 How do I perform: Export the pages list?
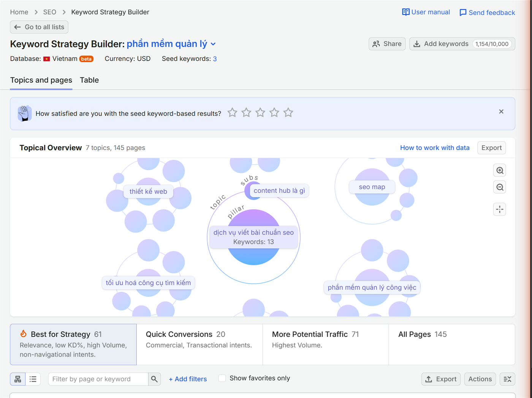click(x=441, y=379)
